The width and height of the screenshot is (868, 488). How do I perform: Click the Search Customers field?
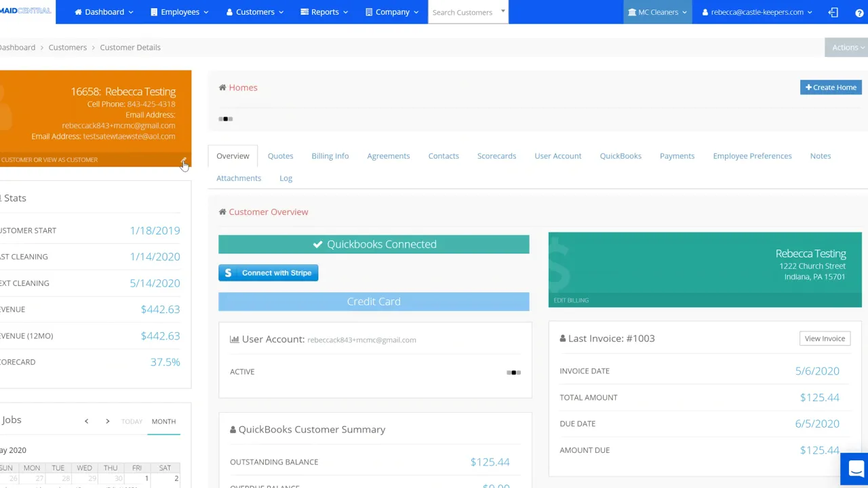pos(468,12)
